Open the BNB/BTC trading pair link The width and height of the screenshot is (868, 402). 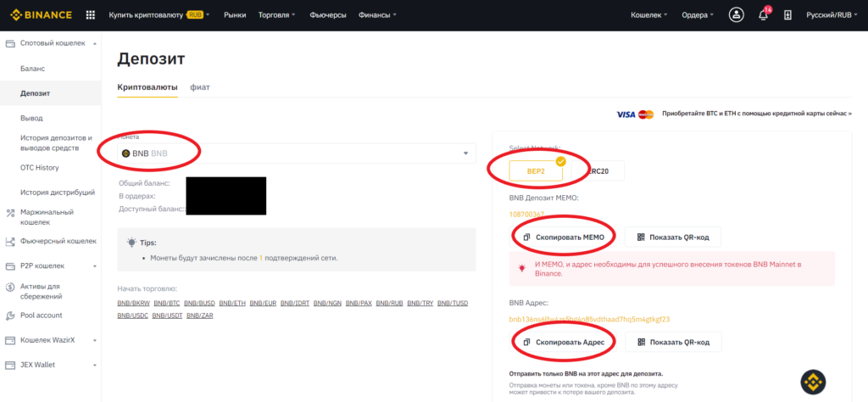coord(167,304)
